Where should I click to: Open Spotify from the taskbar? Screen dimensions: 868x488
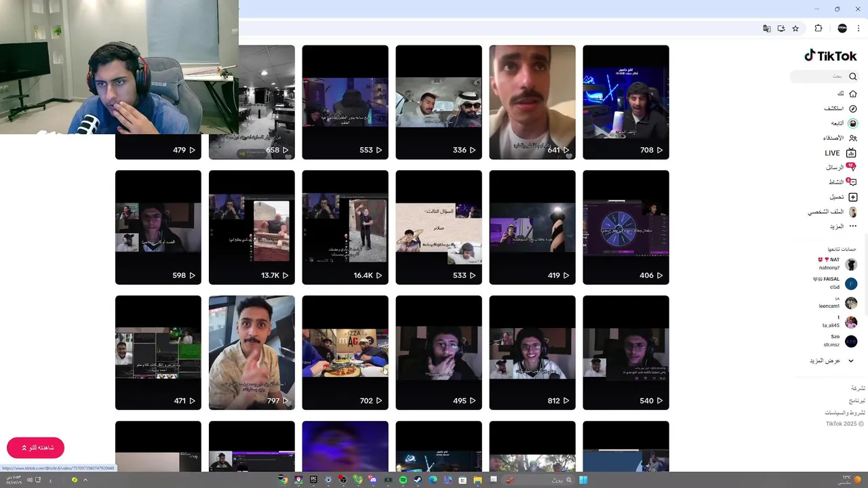(x=403, y=480)
